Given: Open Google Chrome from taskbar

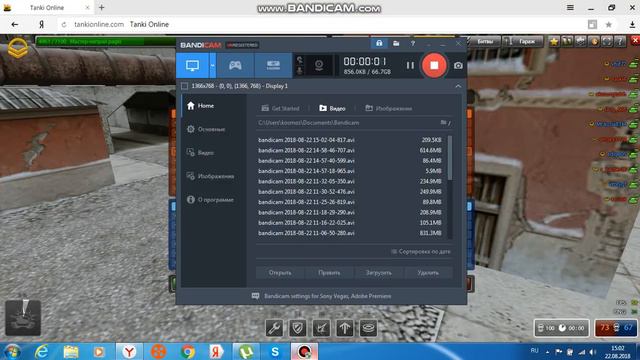Looking at the screenshot, I should click(x=188, y=351).
